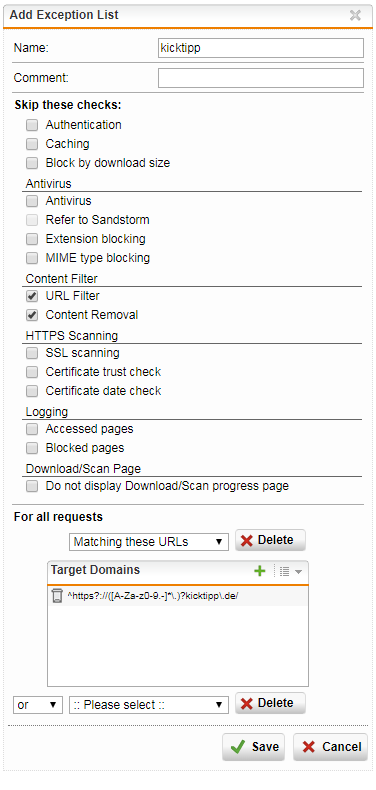Expand the 'or' condition operator dropdown

click(38, 705)
